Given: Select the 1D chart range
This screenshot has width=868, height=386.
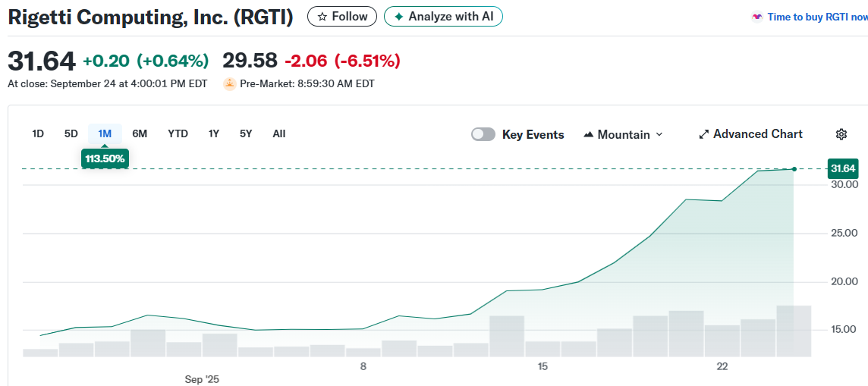Looking at the screenshot, I should pyautogui.click(x=38, y=133).
